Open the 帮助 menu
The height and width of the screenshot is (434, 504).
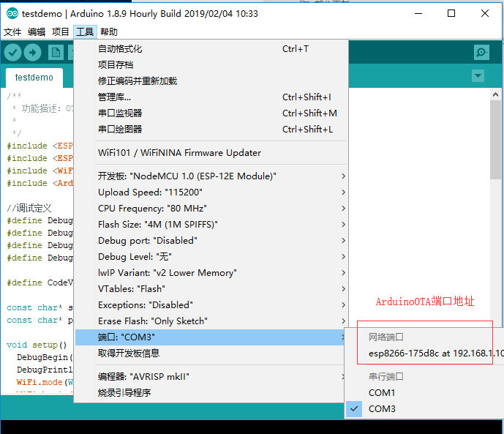[x=109, y=31]
